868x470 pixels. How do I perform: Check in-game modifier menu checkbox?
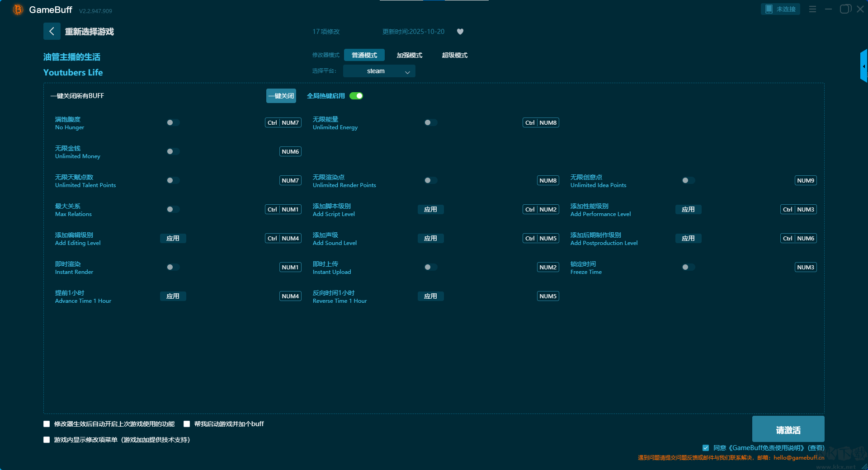click(47, 440)
